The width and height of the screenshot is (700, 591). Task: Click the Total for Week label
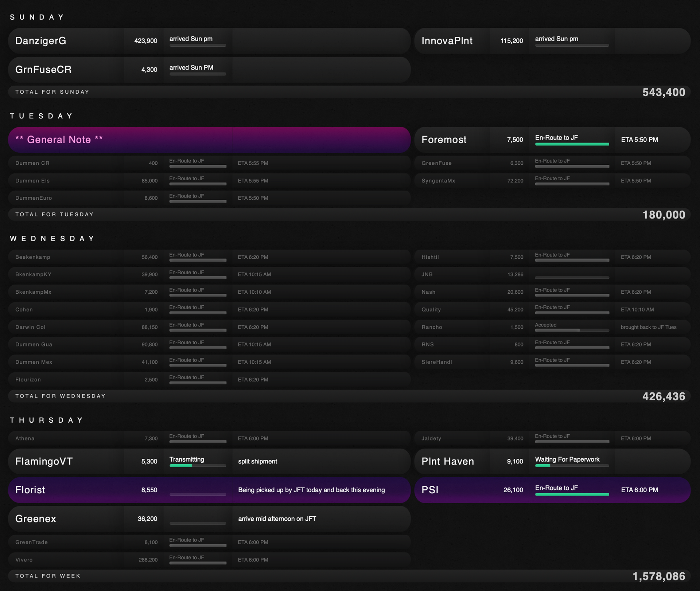pos(48,576)
